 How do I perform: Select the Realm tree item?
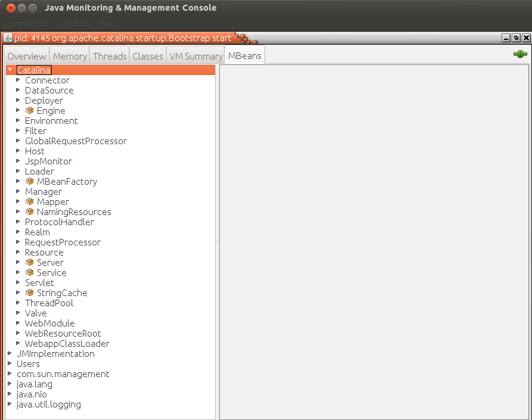click(x=38, y=232)
